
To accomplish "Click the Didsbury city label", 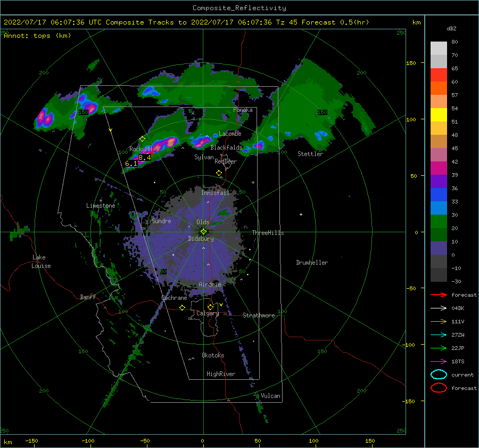I will (x=201, y=239).
